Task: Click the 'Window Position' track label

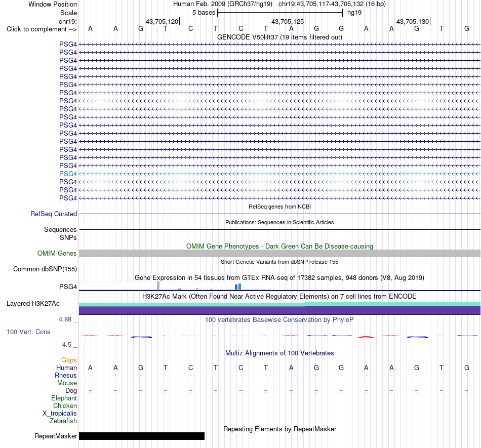Action: click(x=53, y=4)
